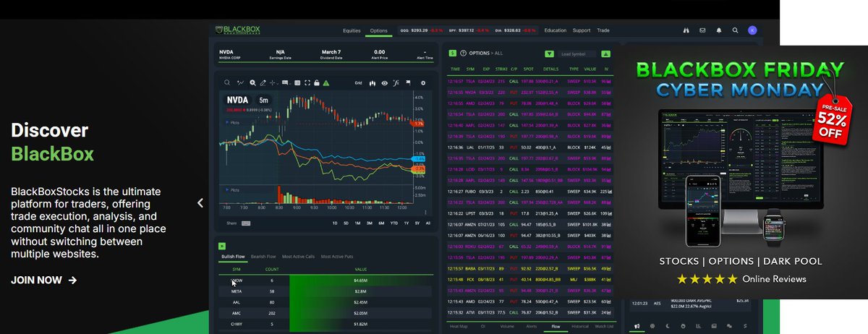Toggle fullscreen chart icon
The image size is (868, 334).
307,83
